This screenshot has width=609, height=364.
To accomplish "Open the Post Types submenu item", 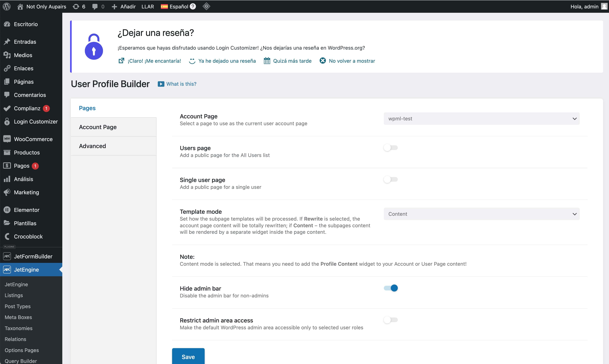I will [x=18, y=306].
